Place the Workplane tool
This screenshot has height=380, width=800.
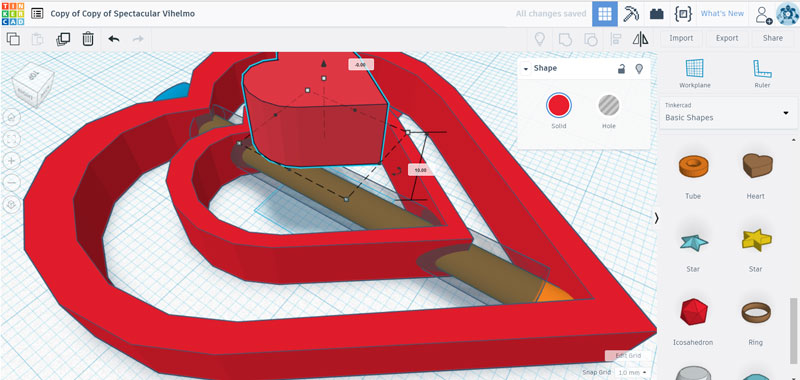tap(694, 73)
